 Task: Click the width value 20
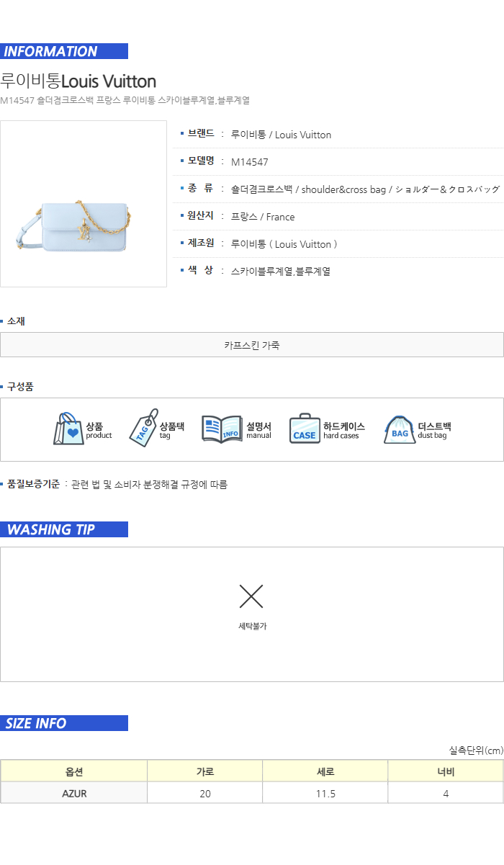(205, 793)
